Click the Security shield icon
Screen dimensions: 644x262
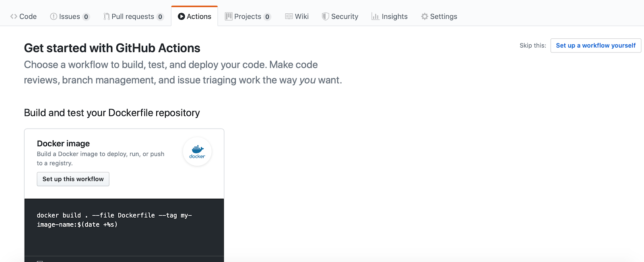tap(326, 17)
